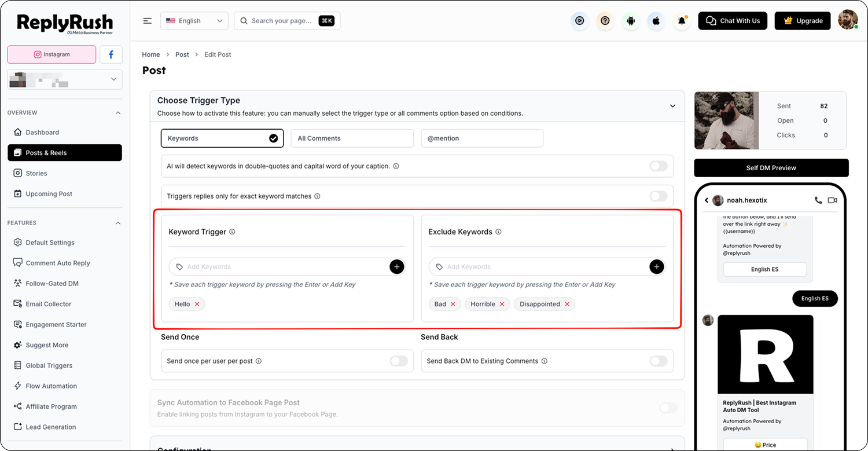868x451 pixels.
Task: Select the All Comments trigger type
Action: point(352,138)
